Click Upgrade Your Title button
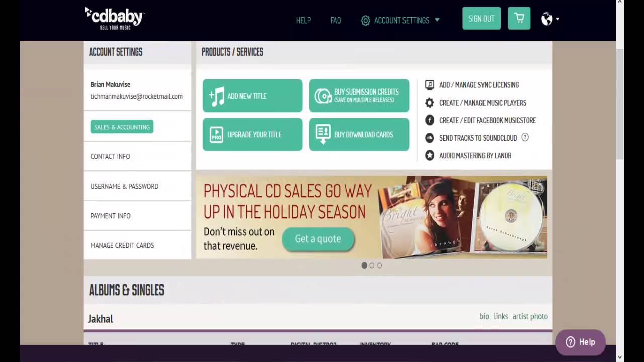Viewport: 644px width, 362px height. click(253, 134)
